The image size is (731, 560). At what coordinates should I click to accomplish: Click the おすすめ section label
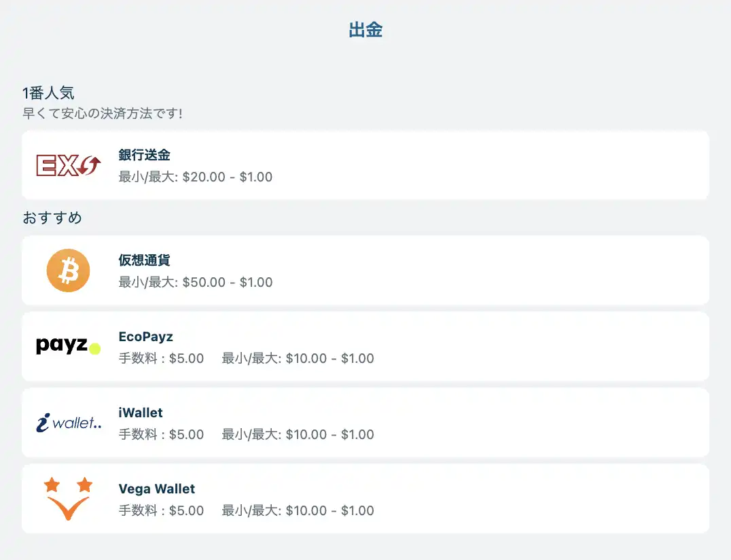pyautogui.click(x=52, y=217)
